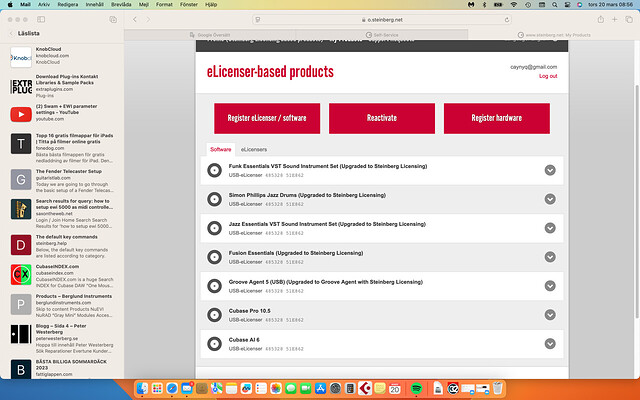The height and width of the screenshot is (400, 640).
Task: Open the Trash in the Dock
Action: 497,388
